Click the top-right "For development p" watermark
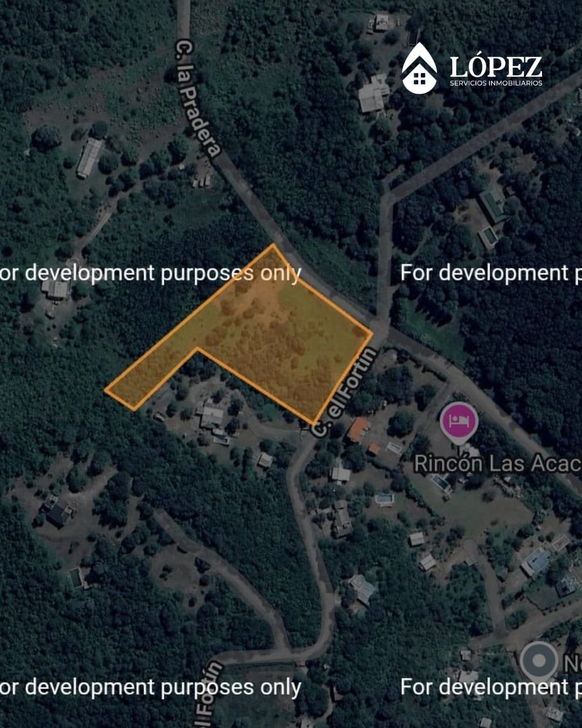The image size is (582, 728). [491, 273]
